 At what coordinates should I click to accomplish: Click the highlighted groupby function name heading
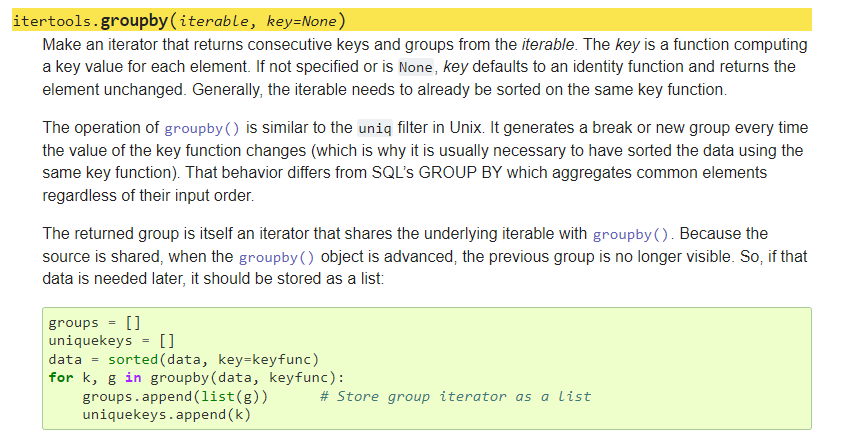(x=134, y=21)
